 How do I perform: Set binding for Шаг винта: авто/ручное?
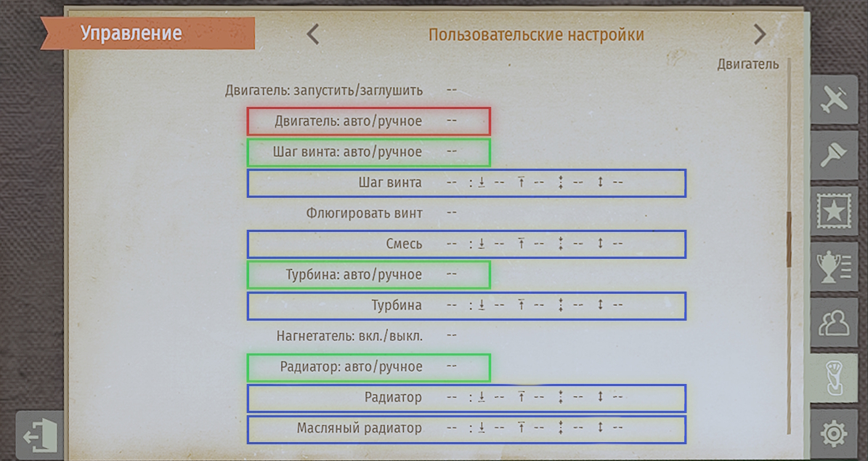pos(452,151)
